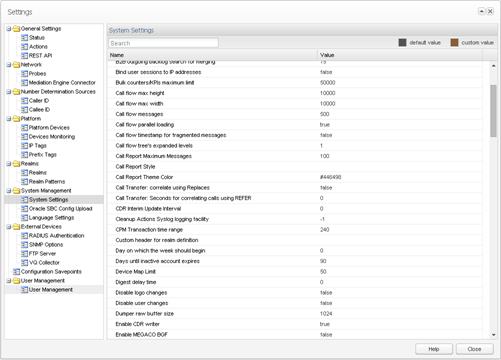The image size is (501, 360).
Task: Click the vertical scrollbar thumb
Action: (x=493, y=111)
